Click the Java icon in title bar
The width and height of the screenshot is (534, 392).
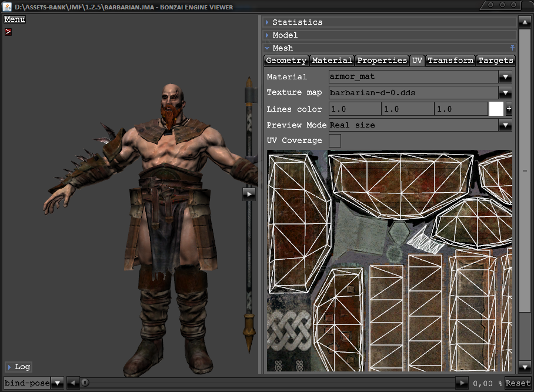[x=6, y=7]
